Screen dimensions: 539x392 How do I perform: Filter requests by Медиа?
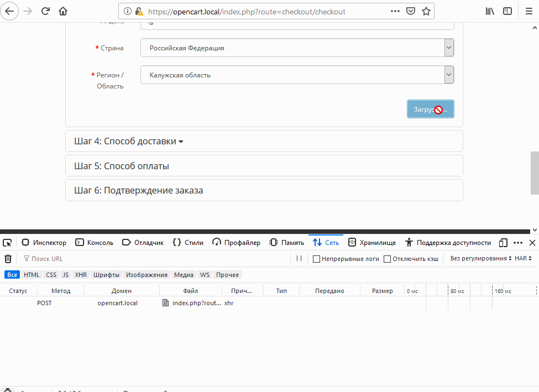pyautogui.click(x=184, y=275)
